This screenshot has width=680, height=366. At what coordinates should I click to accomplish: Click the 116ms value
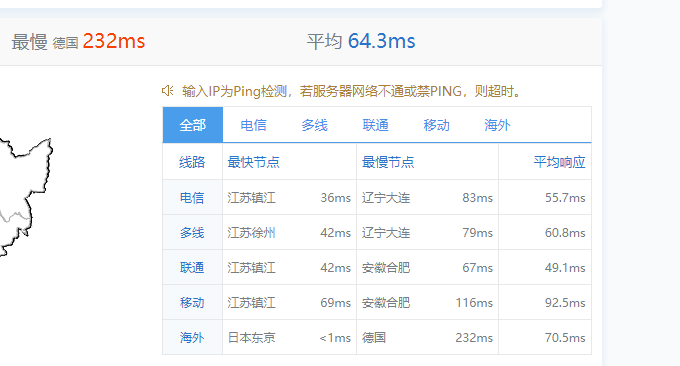pyautogui.click(x=474, y=303)
